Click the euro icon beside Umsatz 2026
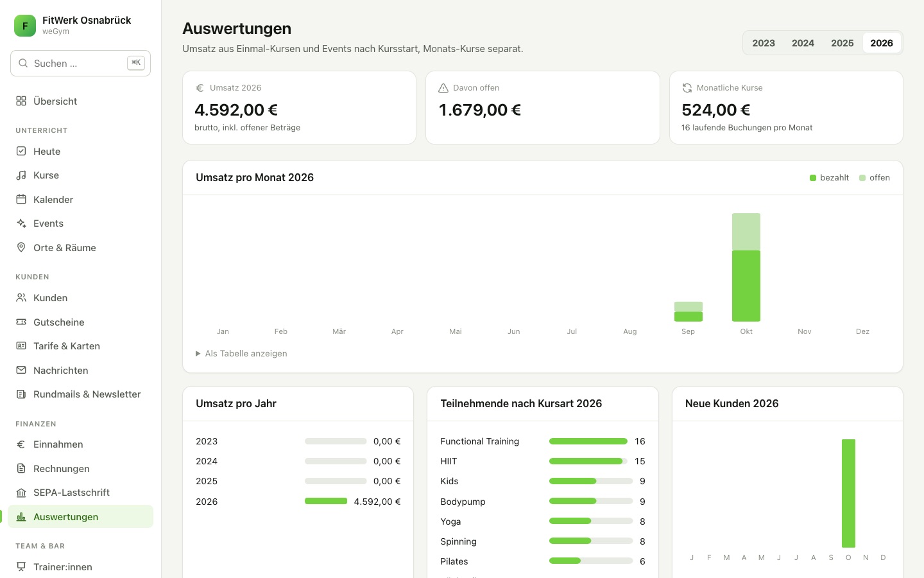The image size is (924, 578). coord(200,88)
